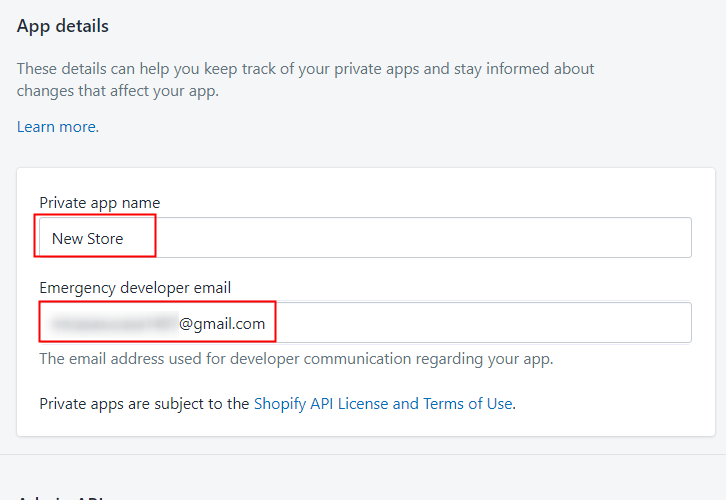The width and height of the screenshot is (726, 500).
Task: Focus the Emergency developer email field
Action: [365, 323]
